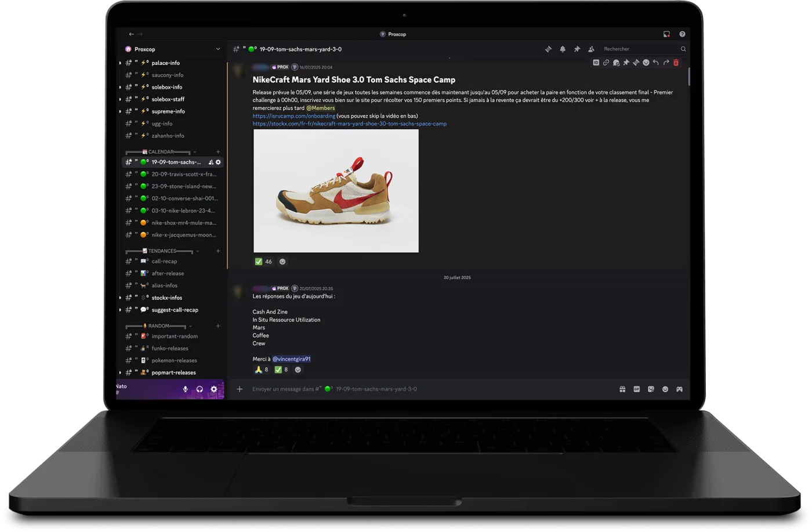Open the 20-09-travis-scott channel
The width and height of the screenshot is (812, 532).
(x=173, y=174)
